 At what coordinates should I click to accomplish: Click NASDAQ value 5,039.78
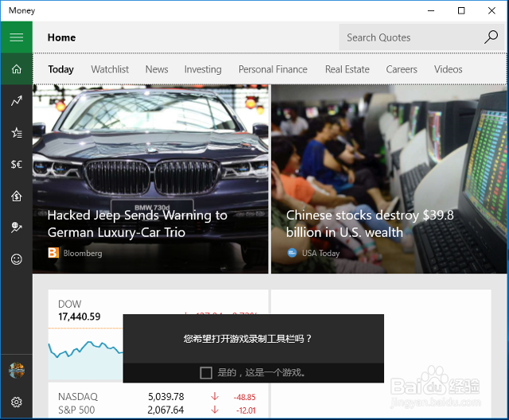coord(166,397)
